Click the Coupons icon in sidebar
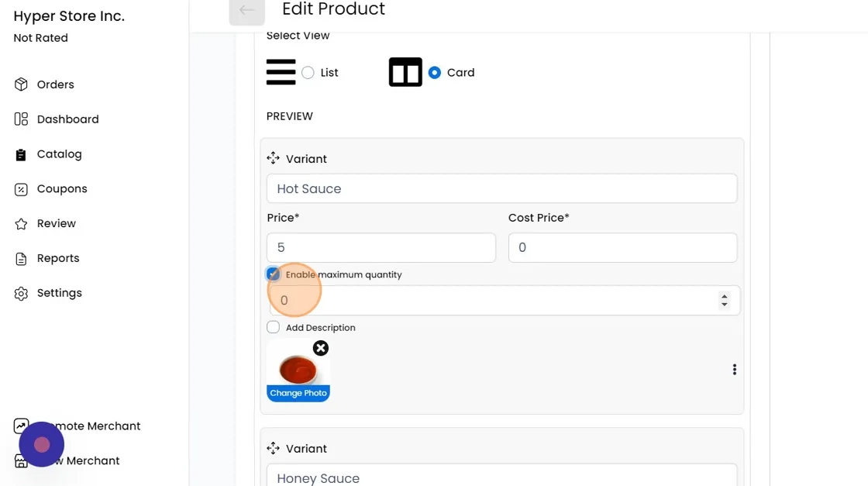868x486 pixels. [21, 189]
